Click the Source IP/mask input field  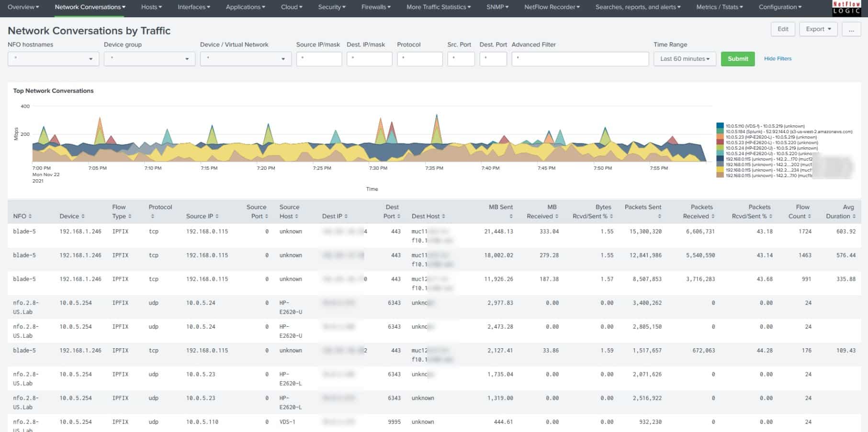[x=319, y=59]
